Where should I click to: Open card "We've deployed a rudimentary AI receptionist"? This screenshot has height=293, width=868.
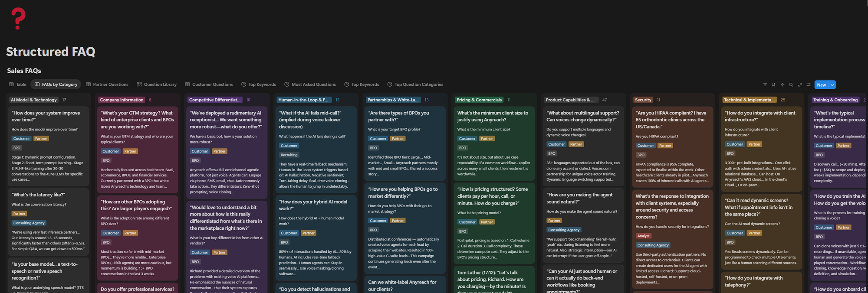tap(227, 153)
